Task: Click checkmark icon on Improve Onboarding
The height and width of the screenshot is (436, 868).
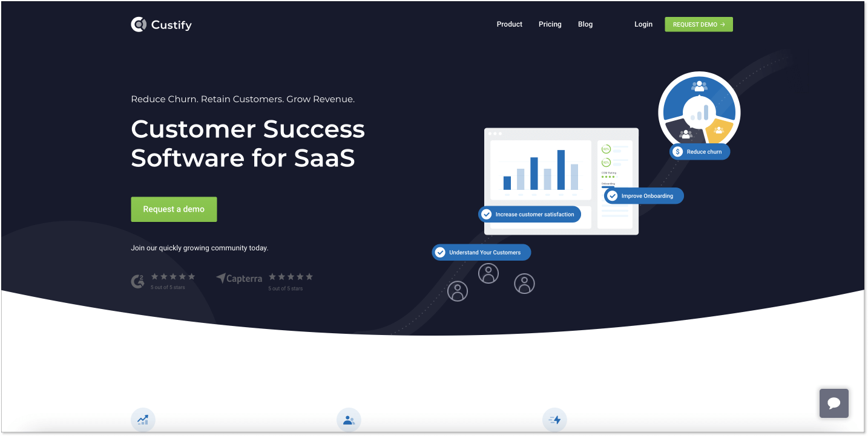Action: point(612,196)
